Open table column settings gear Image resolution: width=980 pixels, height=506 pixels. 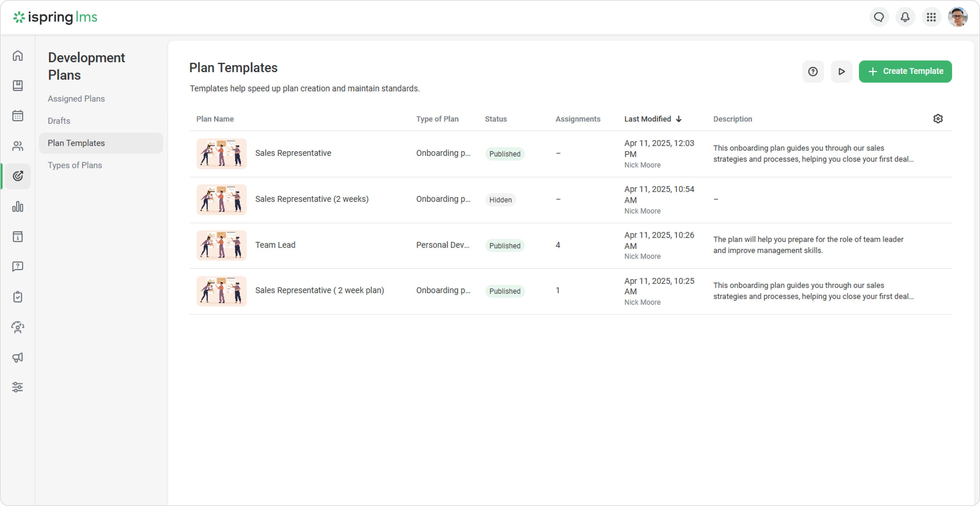[938, 119]
